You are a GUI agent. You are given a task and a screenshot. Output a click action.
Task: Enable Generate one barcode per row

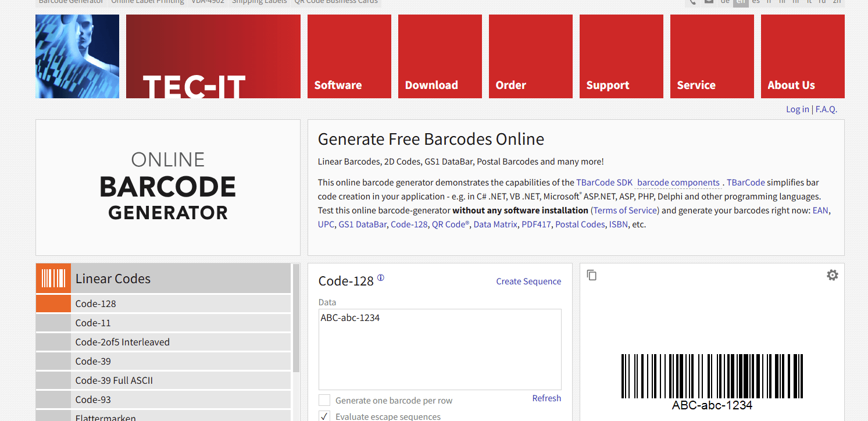(324, 400)
